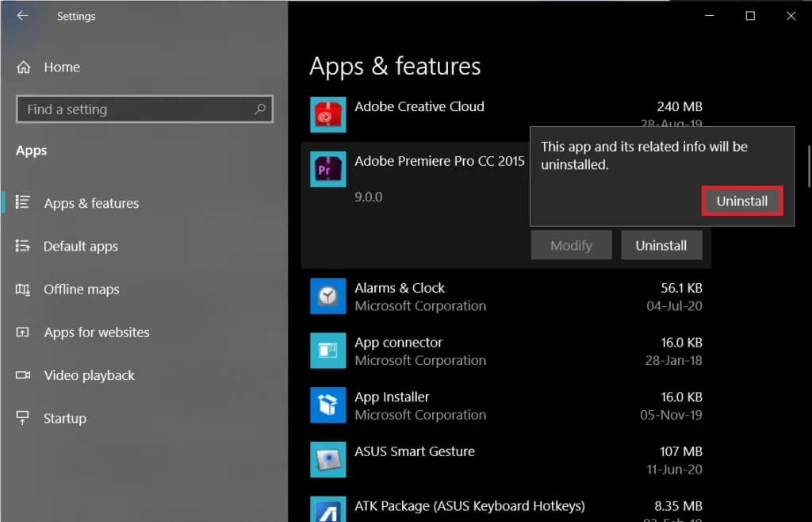The width and height of the screenshot is (812, 522).
Task: Select Apps & features in sidebar
Action: 91,203
